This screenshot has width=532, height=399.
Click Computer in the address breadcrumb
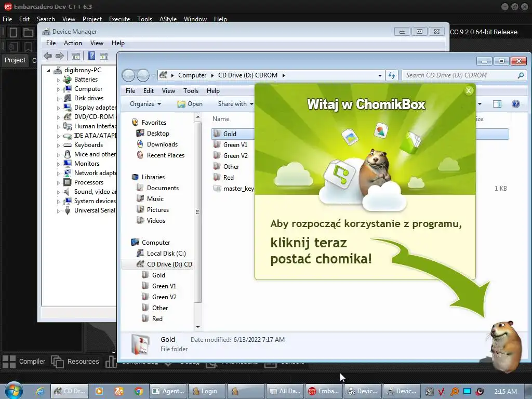192,75
